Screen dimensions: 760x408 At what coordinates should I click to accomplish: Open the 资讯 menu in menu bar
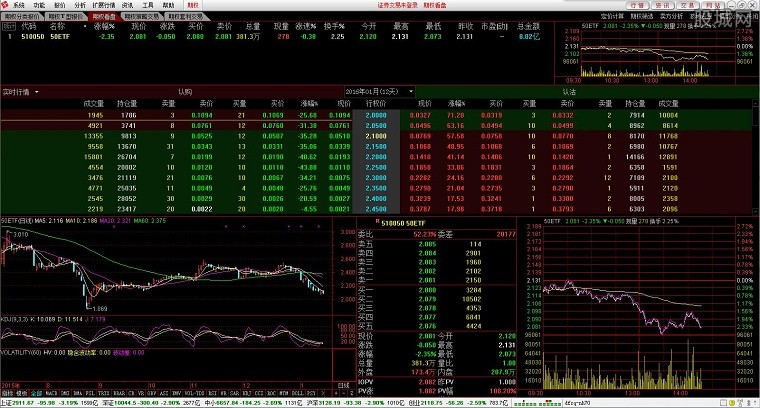coord(127,5)
